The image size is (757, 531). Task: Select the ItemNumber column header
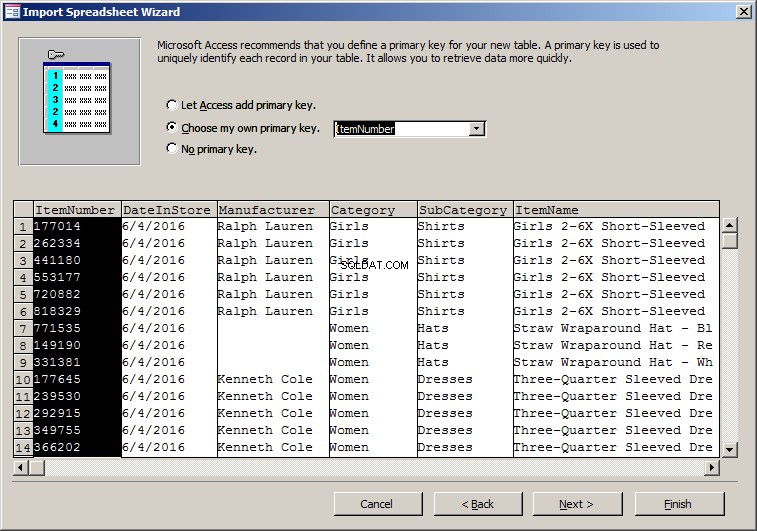coord(77,210)
